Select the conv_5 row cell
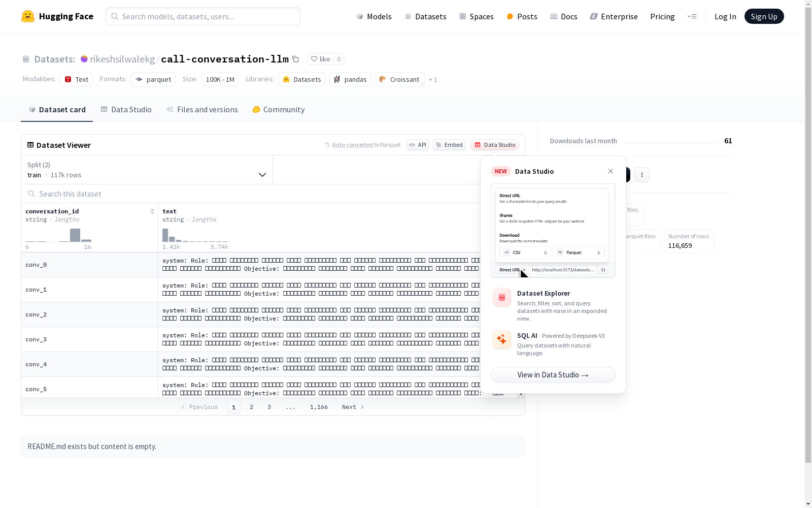 90,388
